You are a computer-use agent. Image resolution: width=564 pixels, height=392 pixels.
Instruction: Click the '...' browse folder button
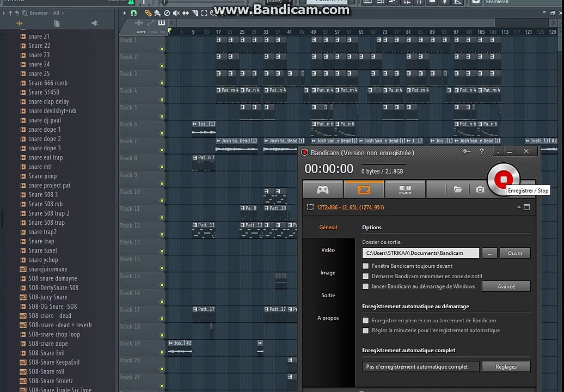[x=489, y=253]
